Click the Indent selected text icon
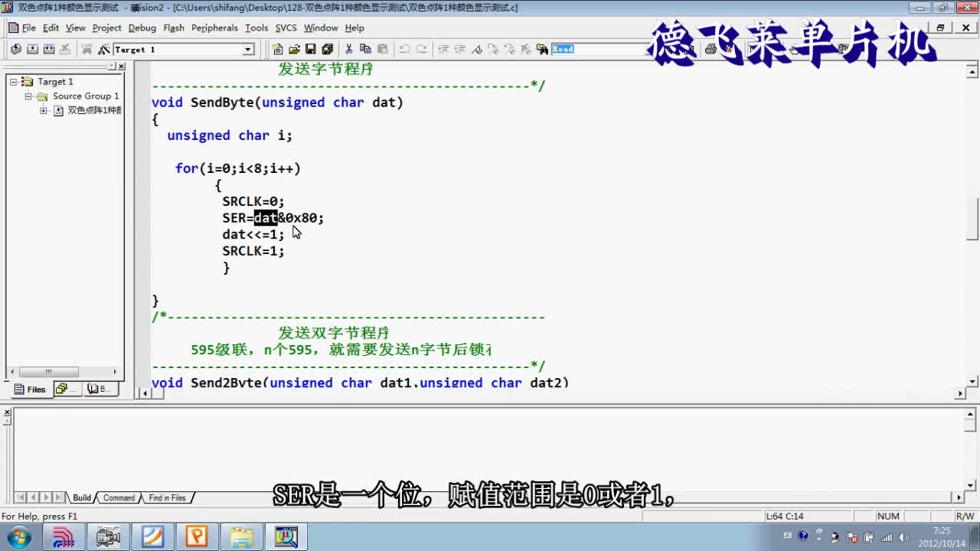The image size is (980, 551). coord(443,49)
